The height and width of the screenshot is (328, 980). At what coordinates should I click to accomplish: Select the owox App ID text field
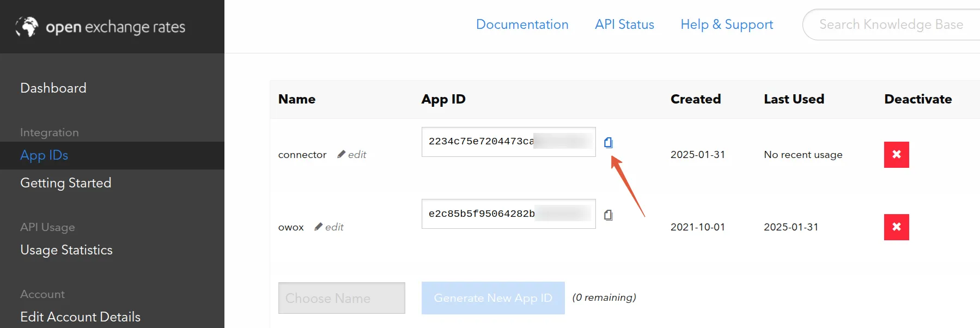pyautogui.click(x=509, y=214)
